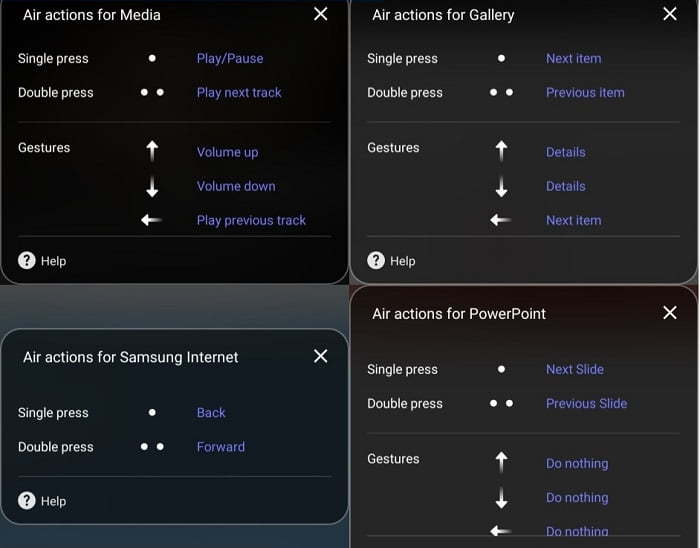Image resolution: width=700 pixels, height=548 pixels.
Task: Edit PowerPoint's Next Slide action
Action: click(575, 369)
